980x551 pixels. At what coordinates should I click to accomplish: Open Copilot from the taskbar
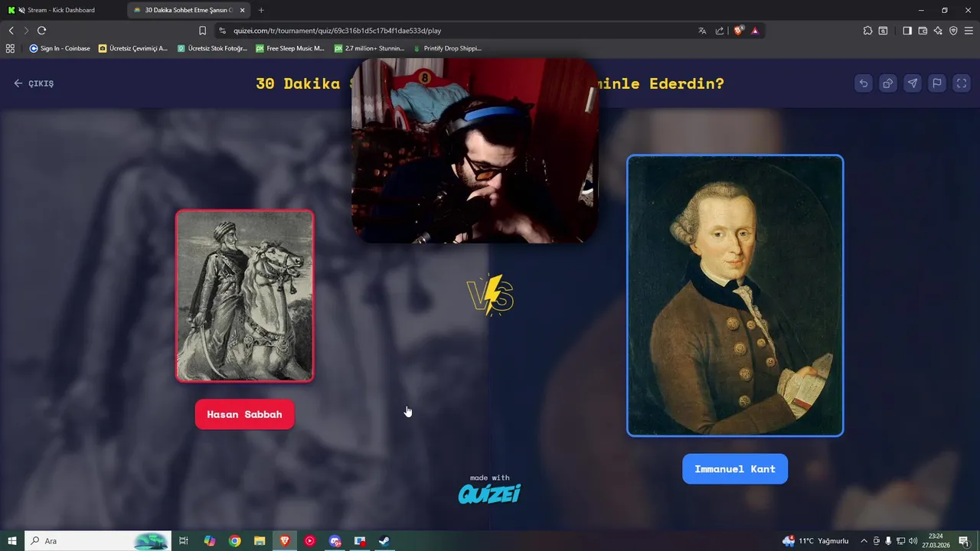tap(210, 541)
